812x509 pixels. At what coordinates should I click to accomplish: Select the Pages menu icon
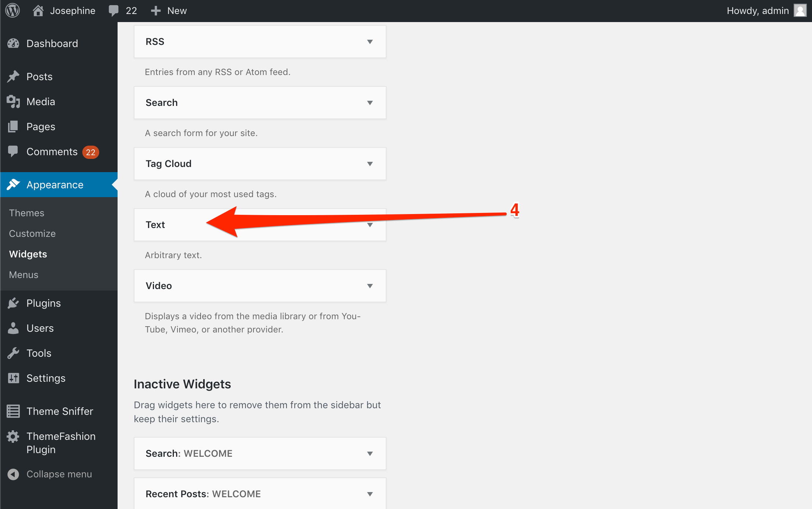(13, 126)
